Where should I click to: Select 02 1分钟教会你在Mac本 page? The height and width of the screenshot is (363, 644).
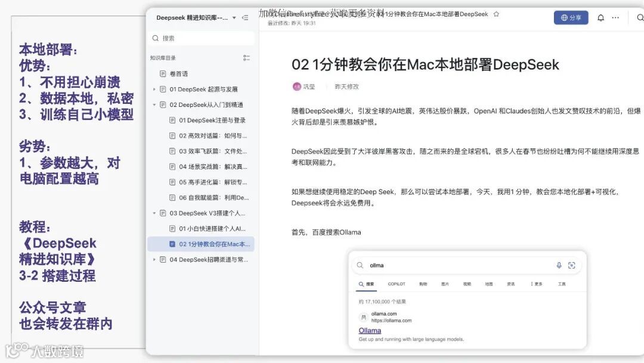click(200, 244)
